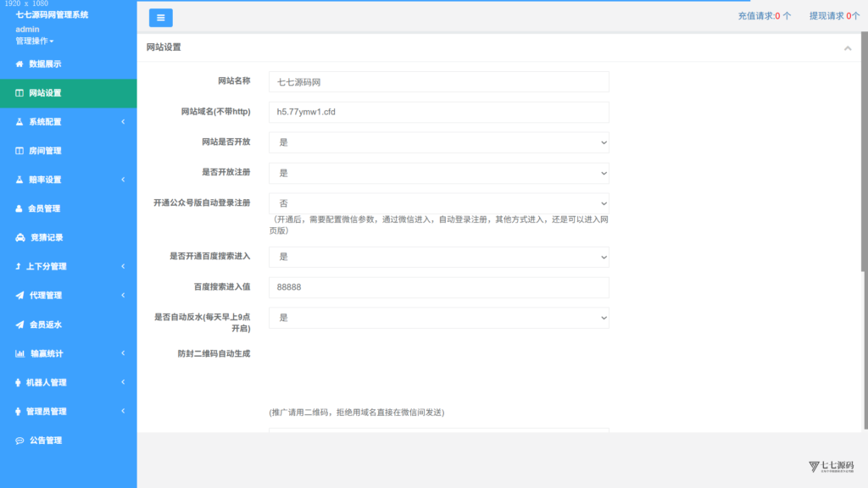The width and height of the screenshot is (868, 488).
Task: Click the 提现请求 link in the header
Action: 834,16
